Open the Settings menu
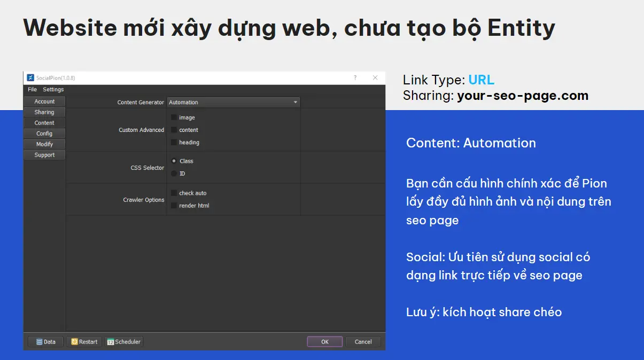The height and width of the screenshot is (360, 644). [x=53, y=89]
